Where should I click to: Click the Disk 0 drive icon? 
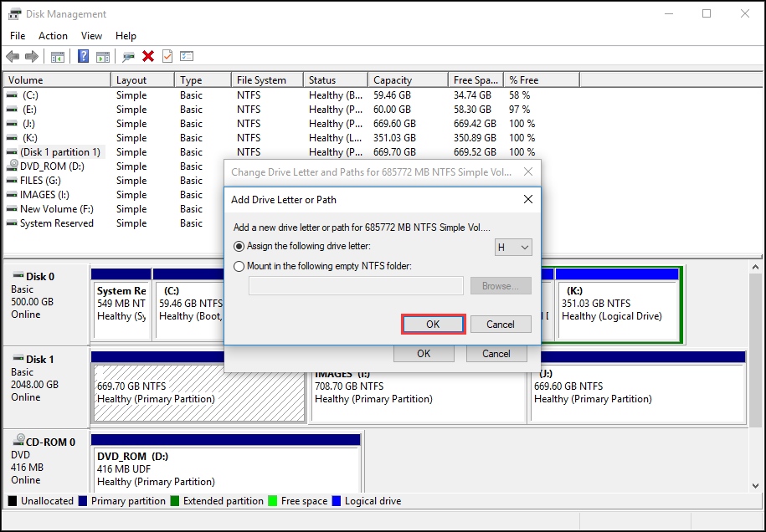click(x=18, y=276)
